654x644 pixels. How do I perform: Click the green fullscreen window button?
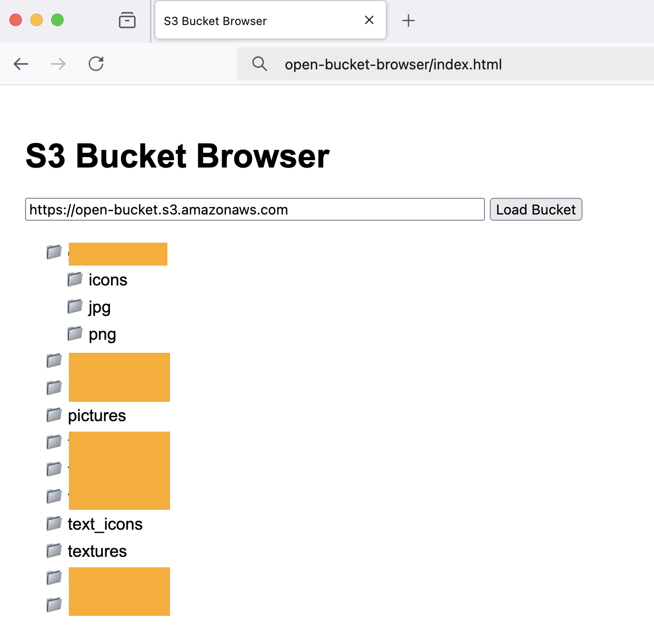(57, 20)
